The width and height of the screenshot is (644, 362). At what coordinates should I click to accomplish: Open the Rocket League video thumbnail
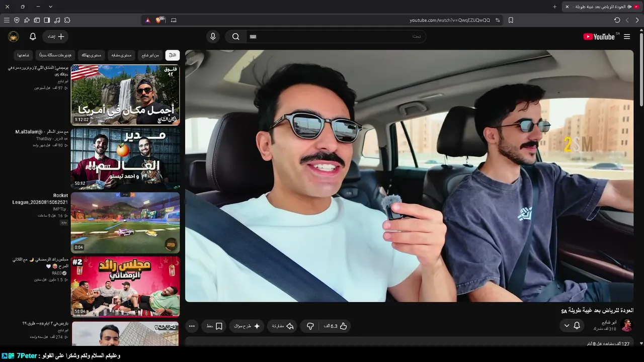coord(125,222)
